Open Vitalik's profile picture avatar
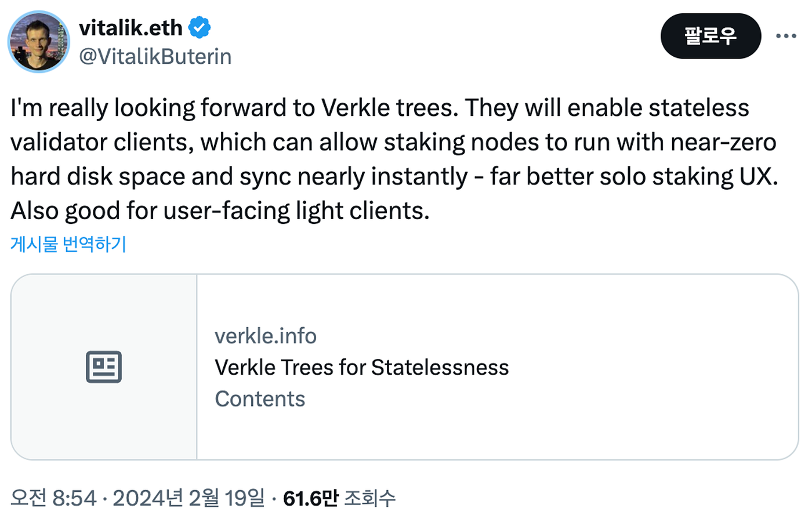 (39, 42)
